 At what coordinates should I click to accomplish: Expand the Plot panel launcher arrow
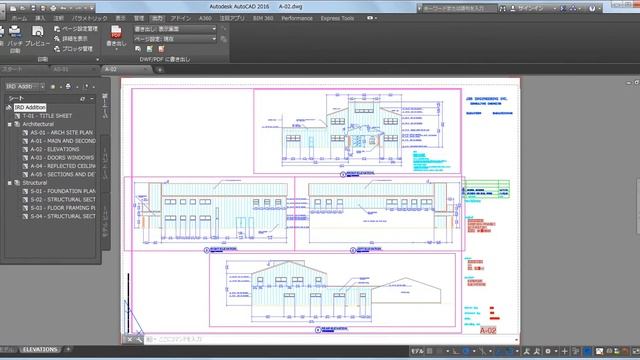(97, 60)
